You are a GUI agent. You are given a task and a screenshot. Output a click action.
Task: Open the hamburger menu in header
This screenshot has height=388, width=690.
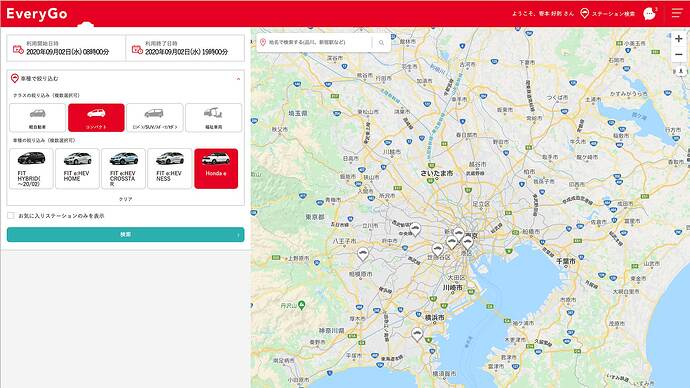[x=677, y=13]
